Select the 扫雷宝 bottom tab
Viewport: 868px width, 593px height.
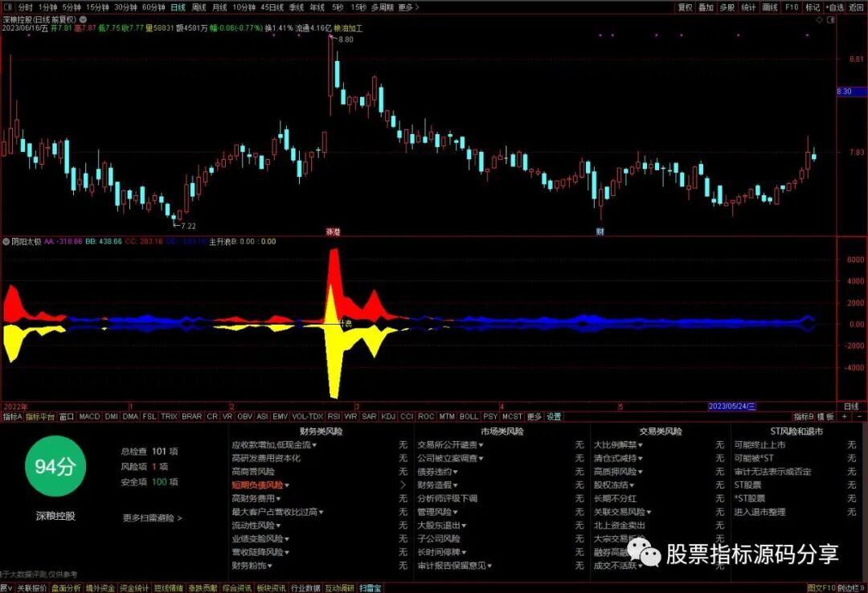(x=371, y=588)
